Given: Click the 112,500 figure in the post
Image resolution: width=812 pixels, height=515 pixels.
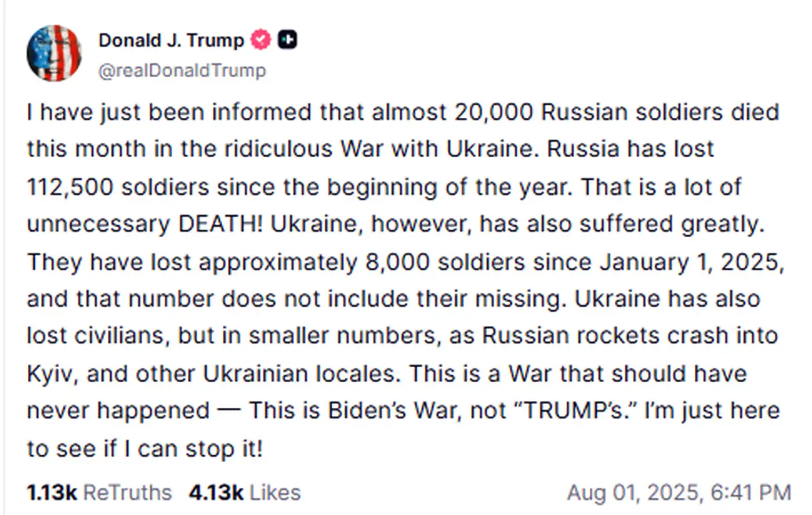Looking at the screenshot, I should [x=70, y=187].
